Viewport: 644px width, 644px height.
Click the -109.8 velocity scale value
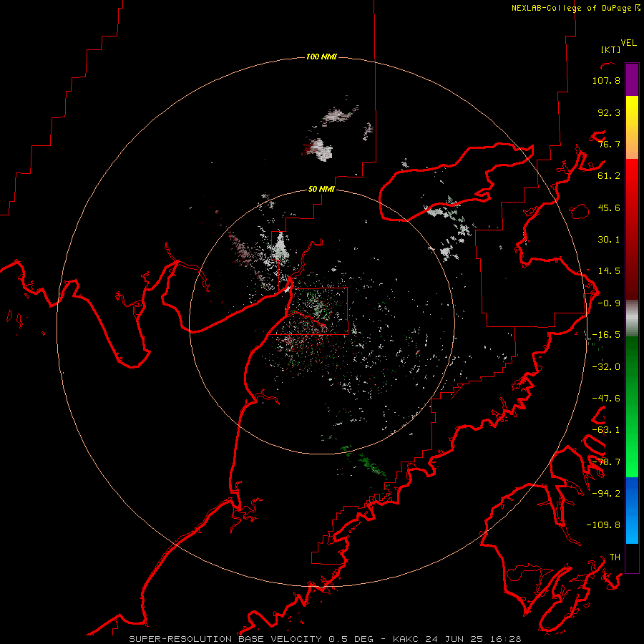click(603, 525)
